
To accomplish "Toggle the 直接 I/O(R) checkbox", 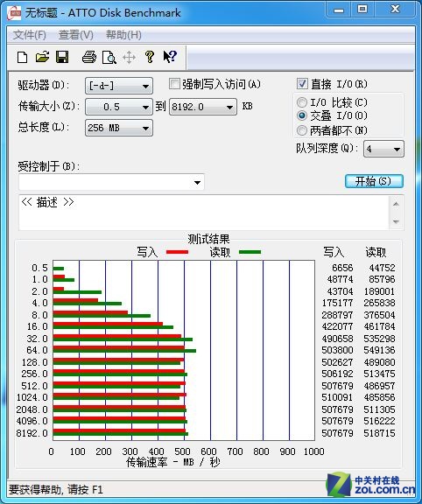I will tap(302, 84).
